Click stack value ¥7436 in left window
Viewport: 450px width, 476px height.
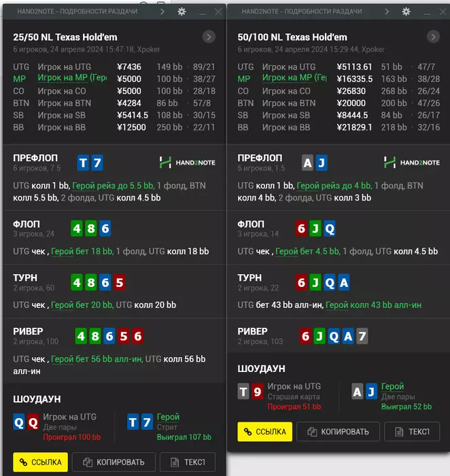129,67
